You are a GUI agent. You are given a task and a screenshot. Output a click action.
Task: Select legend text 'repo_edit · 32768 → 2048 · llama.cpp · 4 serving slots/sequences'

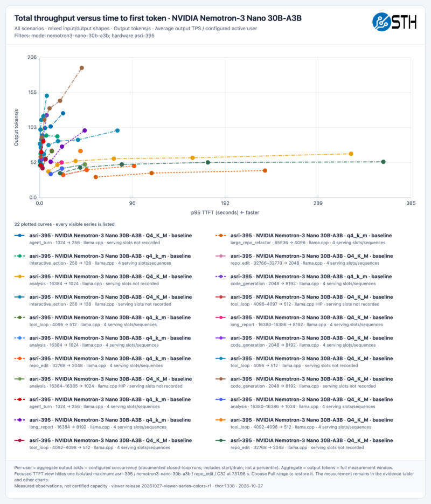96,366
